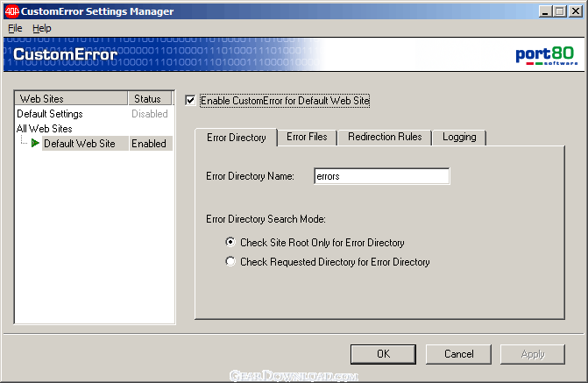The width and height of the screenshot is (588, 383).
Task: Open the Logging tab
Action: [459, 137]
